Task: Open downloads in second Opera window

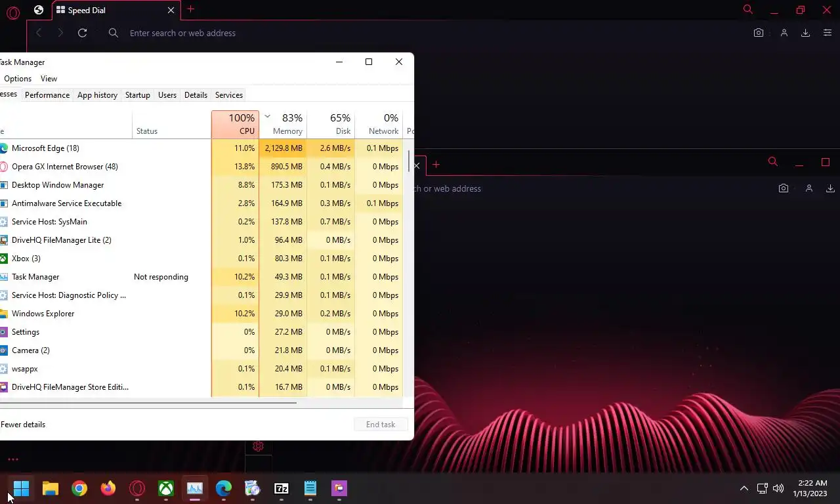Action: tap(831, 188)
